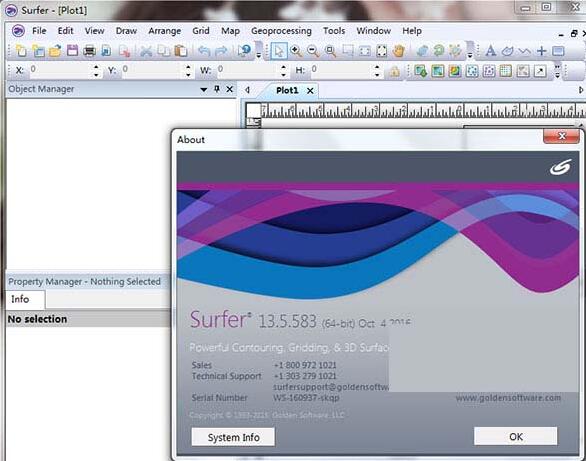Activate the Select pointer tool
586x461 pixels.
(x=279, y=51)
